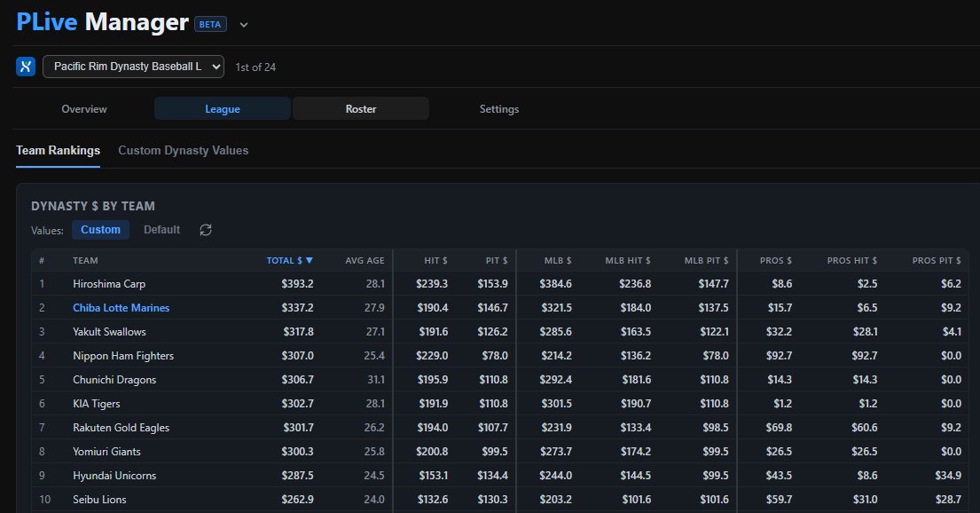The image size is (980, 513).
Task: Click the Yakult Swallows team name
Action: (109, 332)
